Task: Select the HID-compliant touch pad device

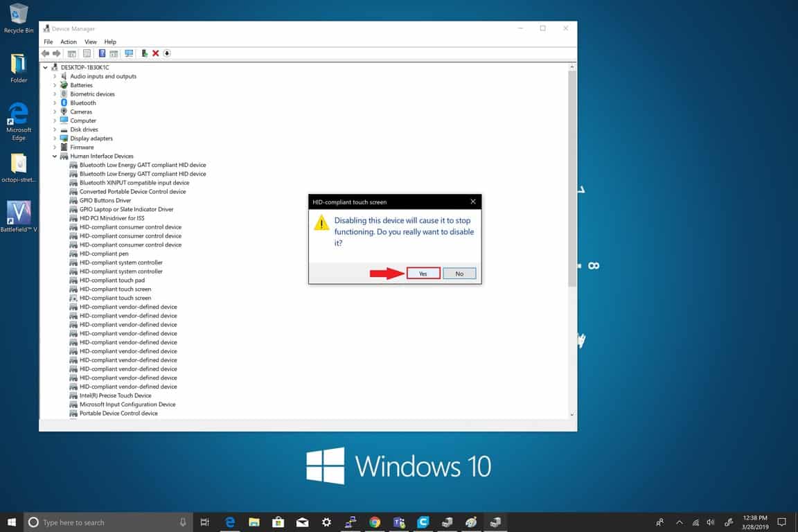Action: tap(112, 281)
